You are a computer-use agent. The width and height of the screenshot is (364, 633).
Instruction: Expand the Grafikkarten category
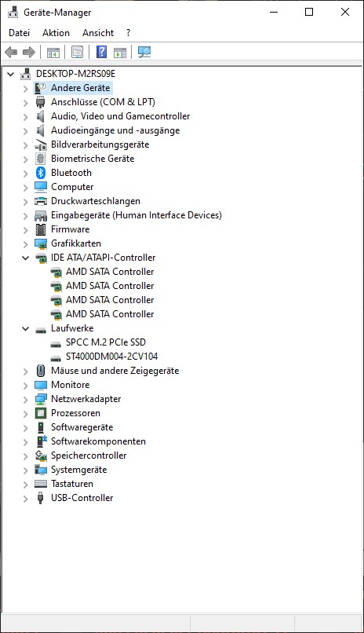coord(25,243)
